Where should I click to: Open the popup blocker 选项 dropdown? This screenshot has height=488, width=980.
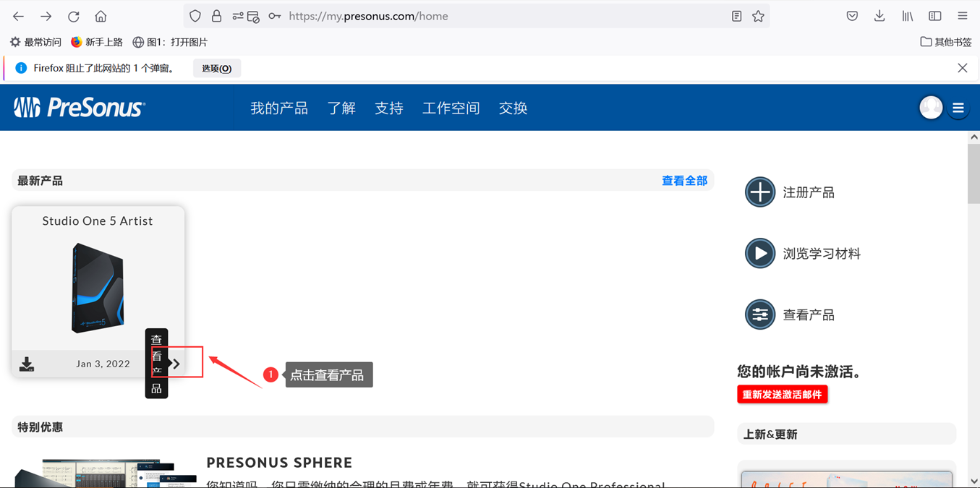point(216,69)
